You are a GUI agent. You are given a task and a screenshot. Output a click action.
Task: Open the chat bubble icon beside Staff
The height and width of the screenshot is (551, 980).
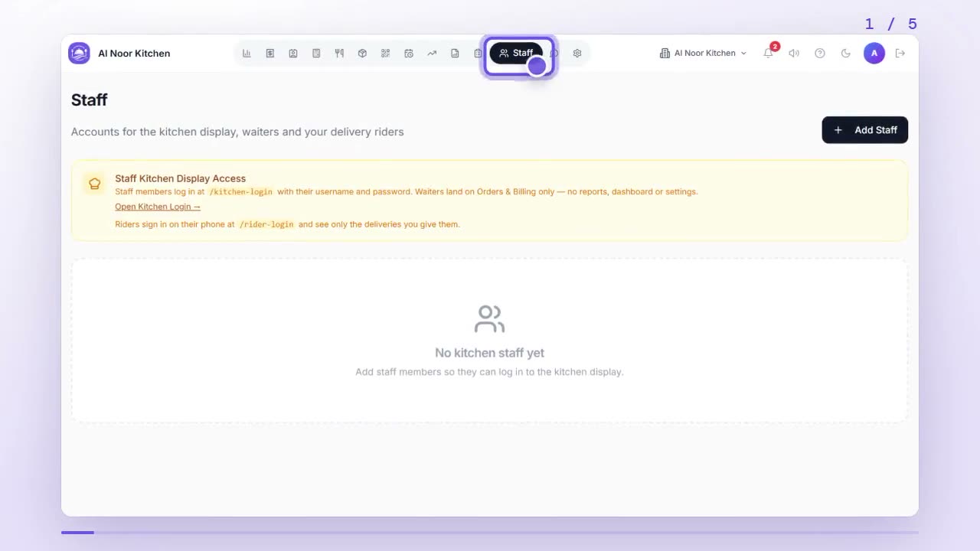554,54
